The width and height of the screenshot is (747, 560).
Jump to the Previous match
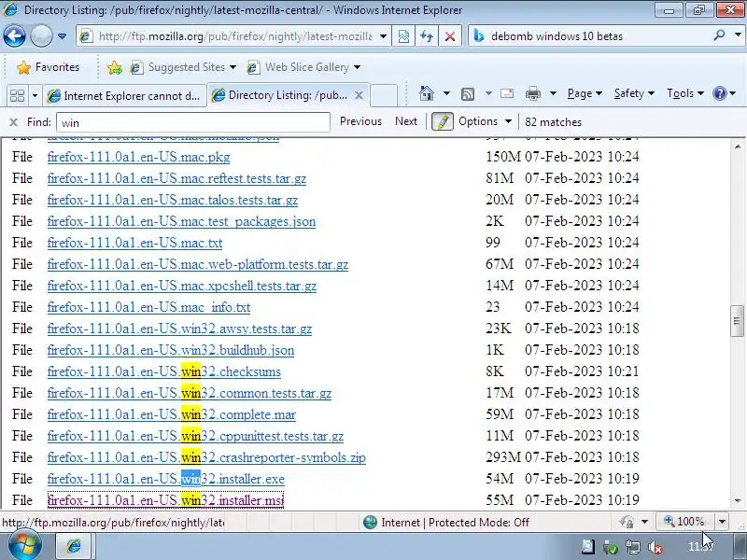coord(360,121)
